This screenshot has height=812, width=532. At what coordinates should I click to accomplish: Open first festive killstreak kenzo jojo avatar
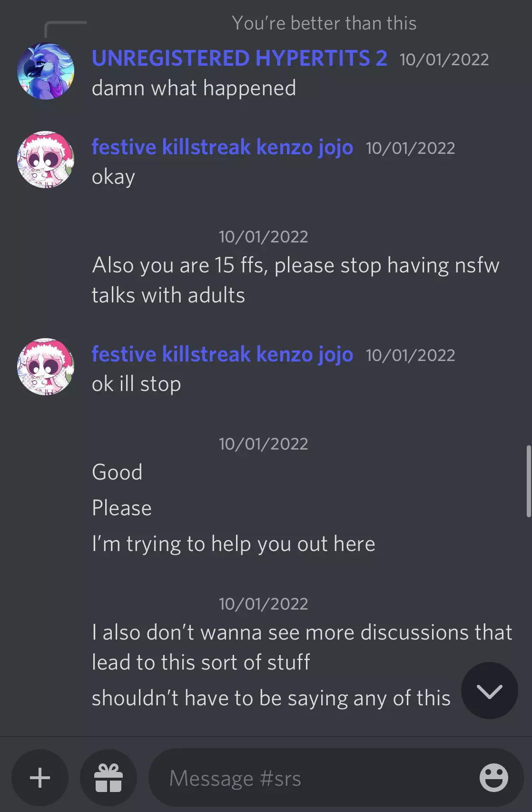tap(46, 160)
